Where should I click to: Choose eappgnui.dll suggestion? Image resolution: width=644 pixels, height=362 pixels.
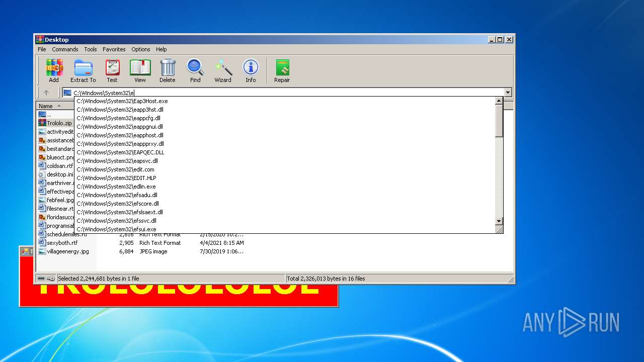pyautogui.click(x=285, y=127)
